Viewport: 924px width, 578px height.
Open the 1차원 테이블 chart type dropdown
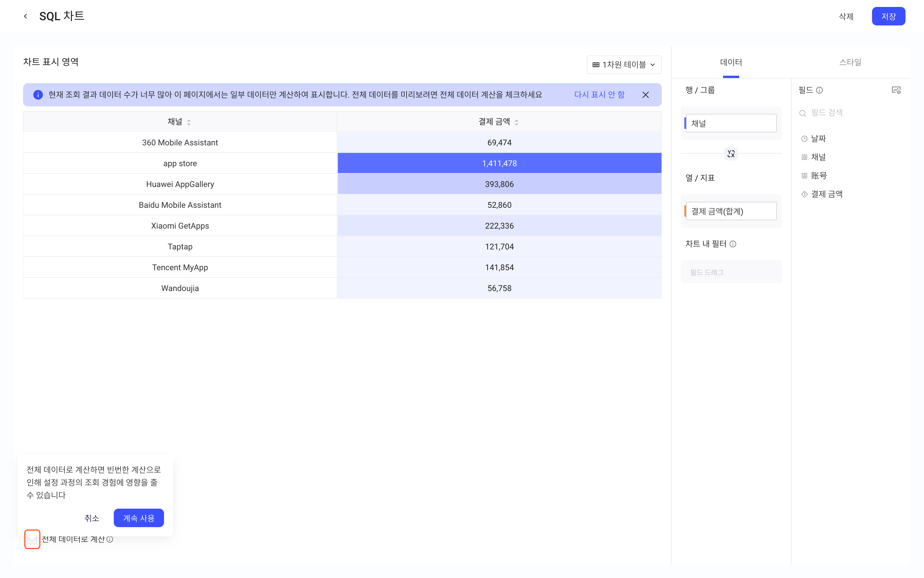pyautogui.click(x=624, y=65)
